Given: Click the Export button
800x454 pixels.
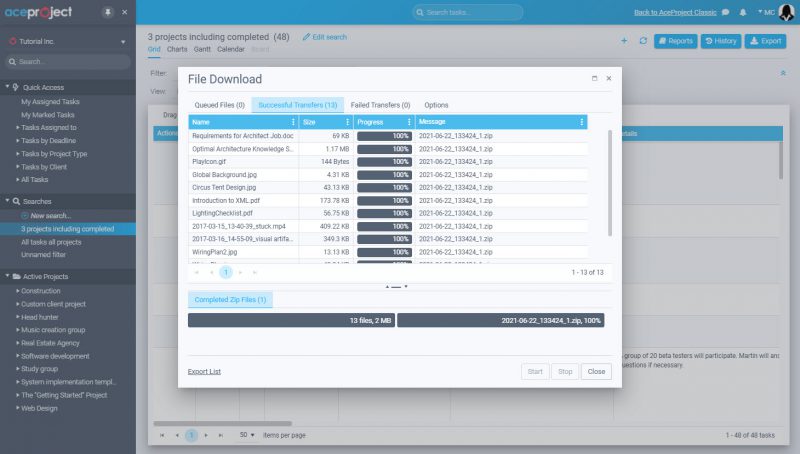Looking at the screenshot, I should pos(765,41).
